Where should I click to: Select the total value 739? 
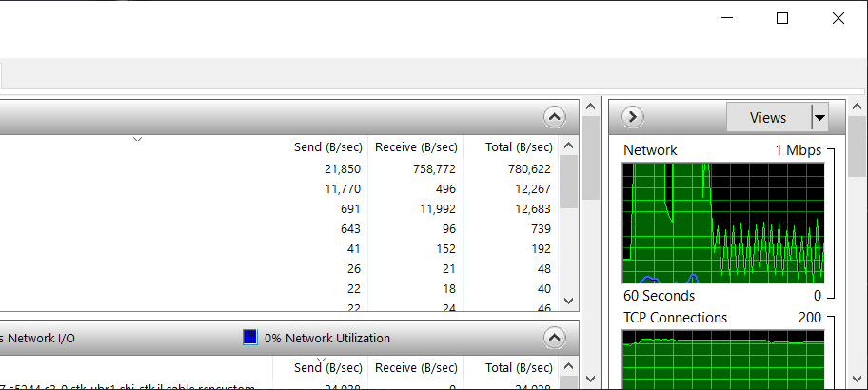point(541,228)
